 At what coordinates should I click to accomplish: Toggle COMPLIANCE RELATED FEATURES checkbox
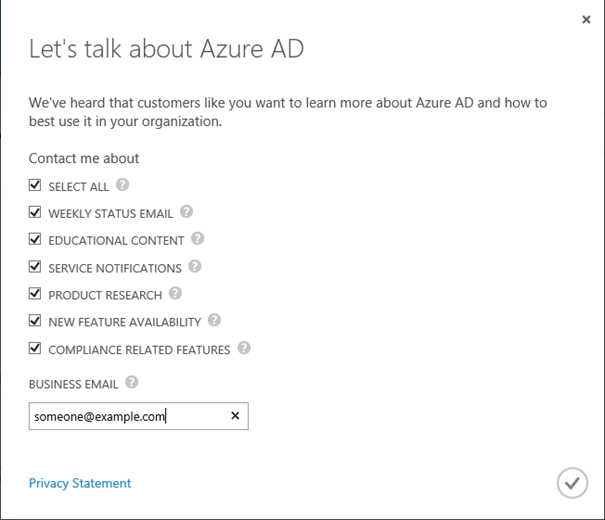tap(35, 349)
